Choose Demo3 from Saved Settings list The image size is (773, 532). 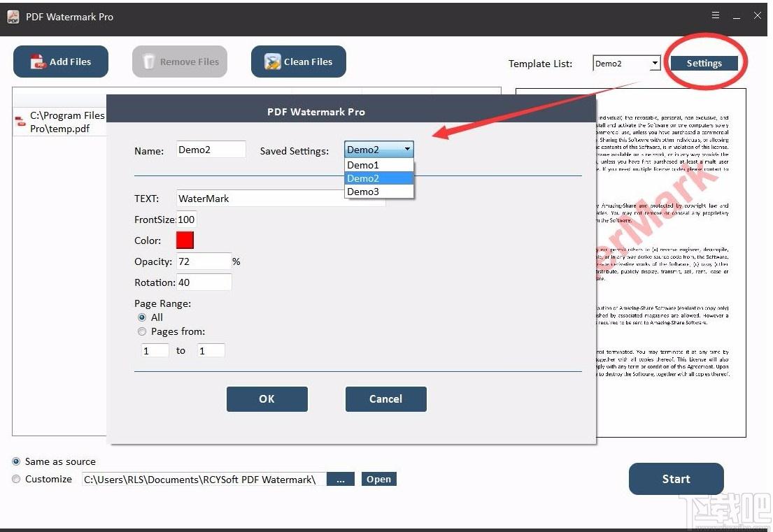point(378,192)
